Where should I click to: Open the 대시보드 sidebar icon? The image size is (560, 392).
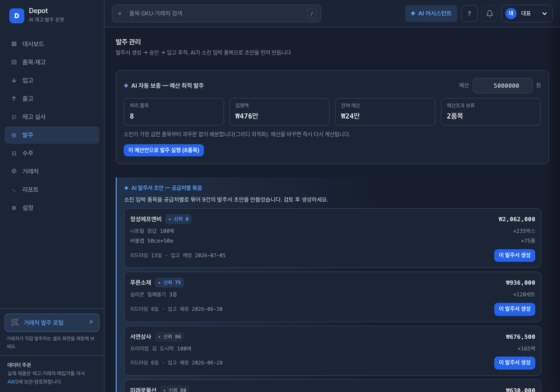14,44
